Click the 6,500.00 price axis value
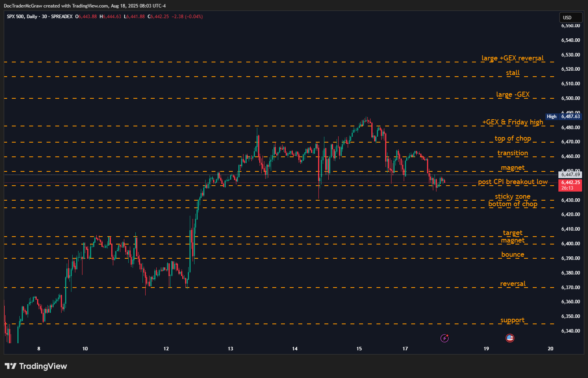The height and width of the screenshot is (378, 588). tap(571, 98)
